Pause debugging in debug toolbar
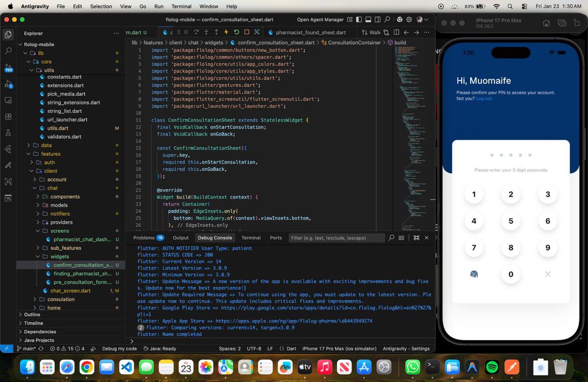 tap(186, 32)
